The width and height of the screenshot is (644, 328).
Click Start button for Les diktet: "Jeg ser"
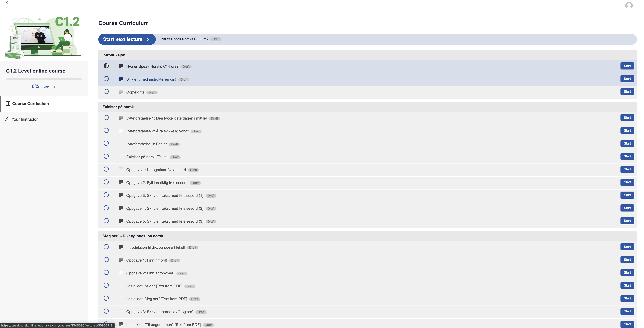tap(627, 298)
